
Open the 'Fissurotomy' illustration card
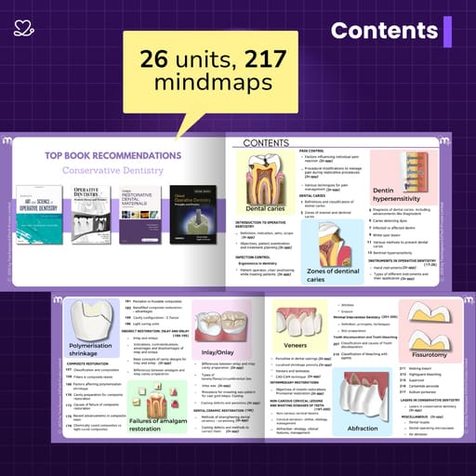pyautogui.click(x=430, y=331)
